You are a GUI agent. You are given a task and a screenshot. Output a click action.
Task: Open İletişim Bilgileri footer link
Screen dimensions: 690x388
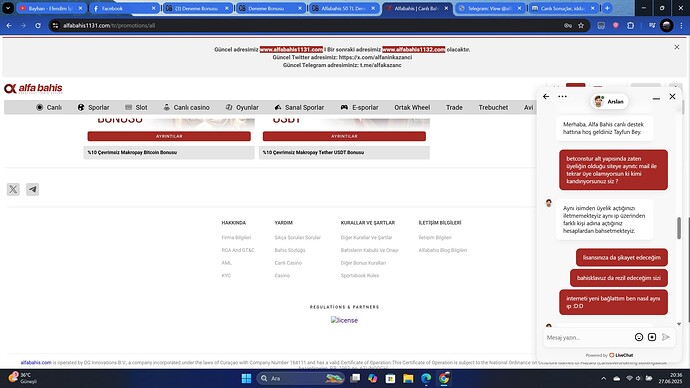(x=435, y=238)
